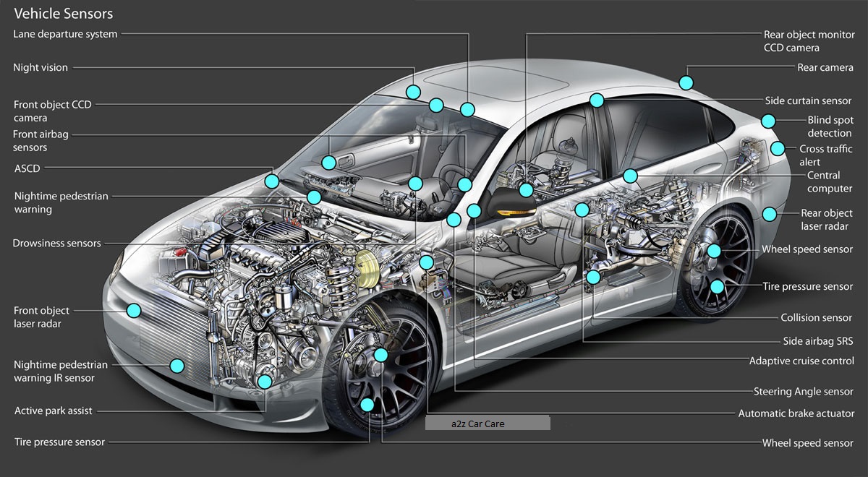
Task: Select the Central computer cyan dot
Action: pos(630,176)
